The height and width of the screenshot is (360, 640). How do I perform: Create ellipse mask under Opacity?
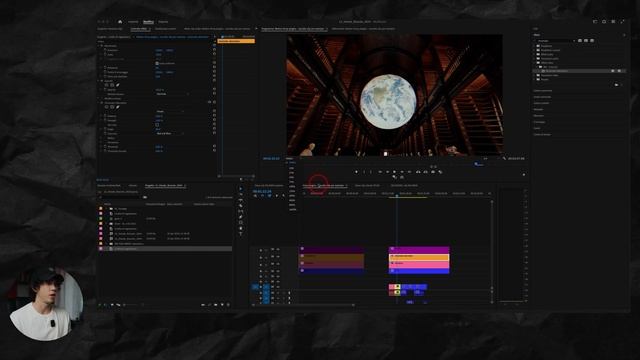107,85
